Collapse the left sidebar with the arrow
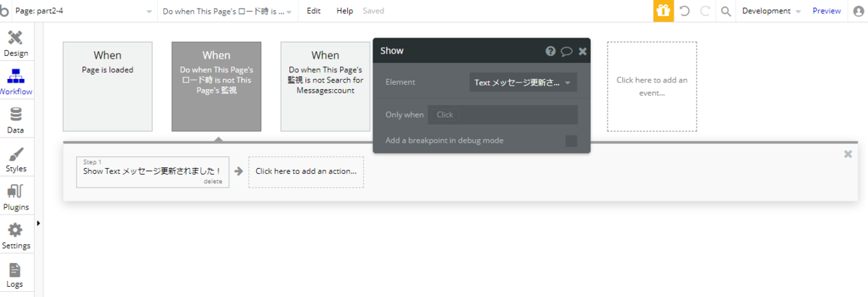The image size is (868, 297). click(38, 223)
